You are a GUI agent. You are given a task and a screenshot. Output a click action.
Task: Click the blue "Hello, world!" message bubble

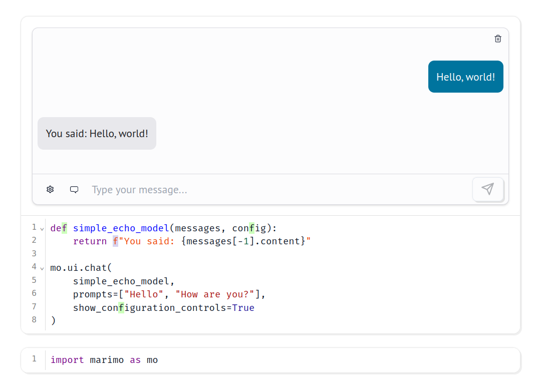coord(465,77)
